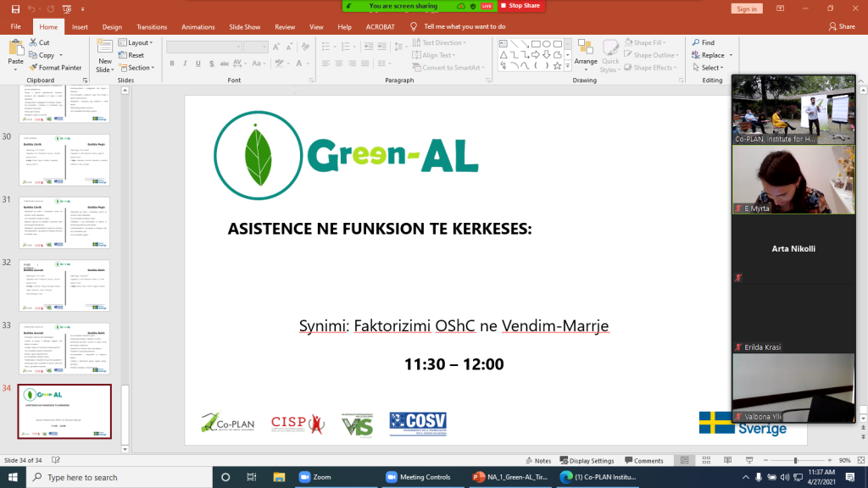This screenshot has width=868, height=488.
Task: Open the Arrange tool
Action: (586, 53)
